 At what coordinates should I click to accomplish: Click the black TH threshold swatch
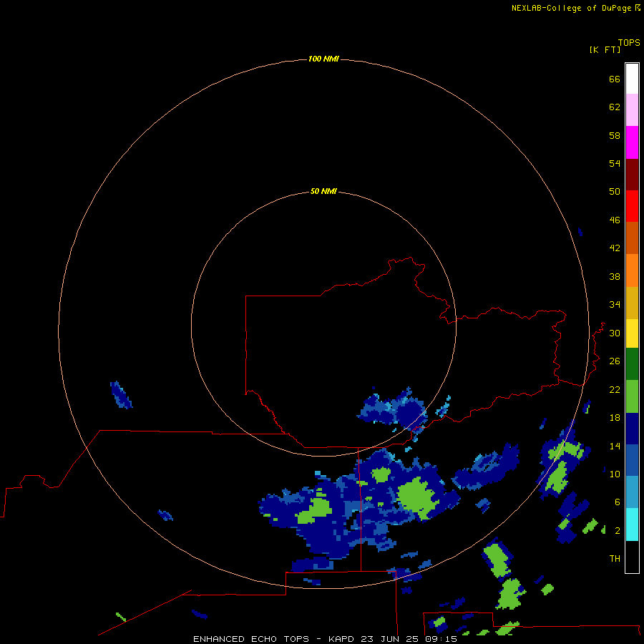[x=632, y=557]
